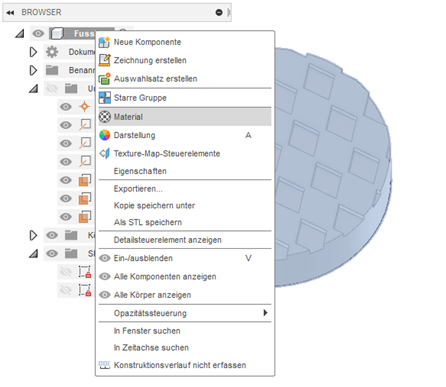The image size is (446, 387).
Task: Click eye icon beside Alle Körper anzeigen
Action: click(x=105, y=295)
